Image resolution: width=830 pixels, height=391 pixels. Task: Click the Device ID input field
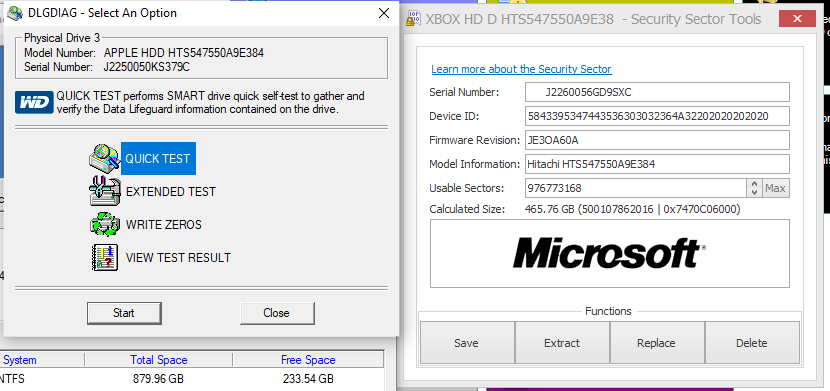(657, 116)
